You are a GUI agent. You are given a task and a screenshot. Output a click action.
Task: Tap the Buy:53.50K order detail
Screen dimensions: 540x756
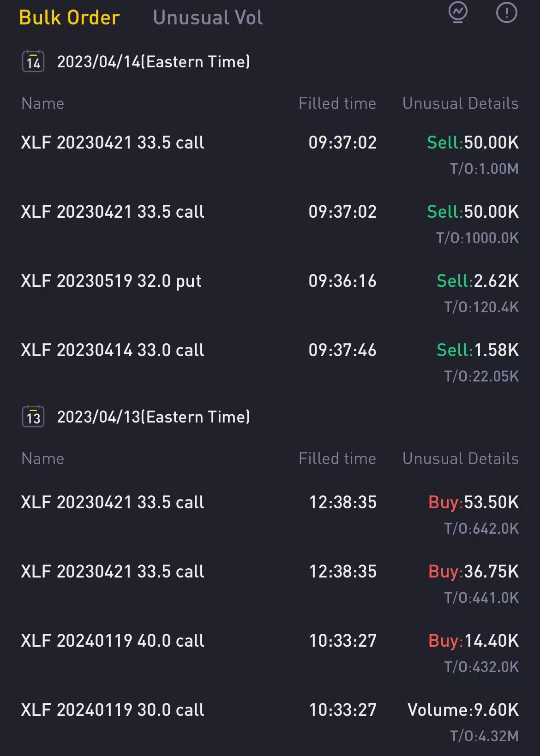(474, 502)
